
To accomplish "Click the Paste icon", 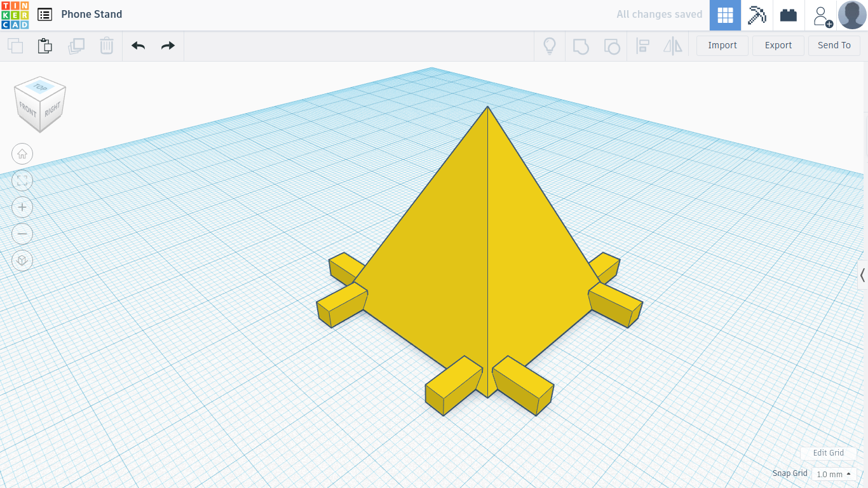I will tap(44, 46).
